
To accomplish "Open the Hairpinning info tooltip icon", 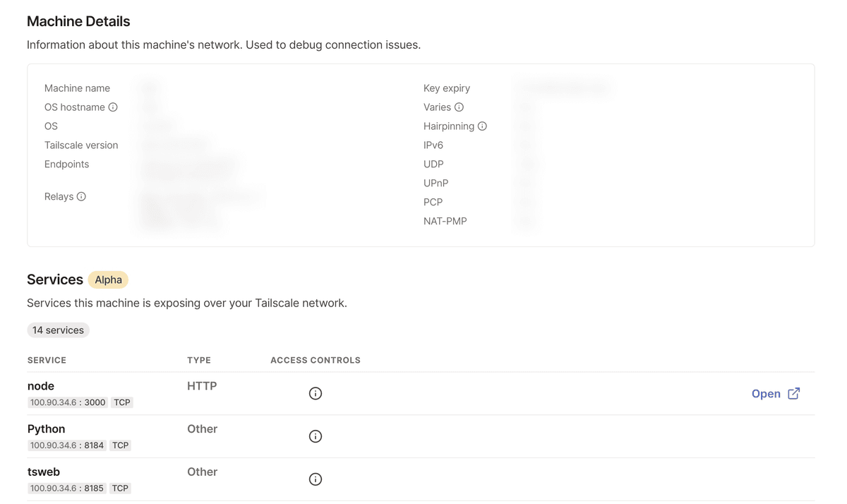I will click(x=482, y=126).
